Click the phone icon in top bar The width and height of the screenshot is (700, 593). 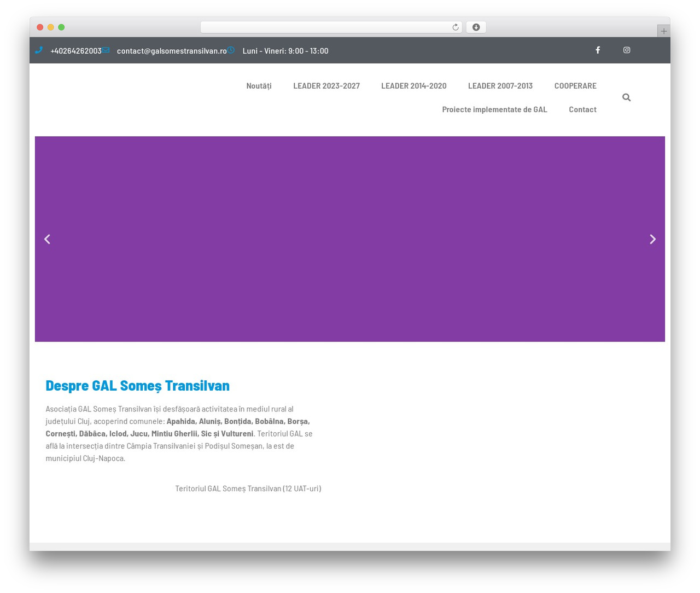click(x=38, y=50)
